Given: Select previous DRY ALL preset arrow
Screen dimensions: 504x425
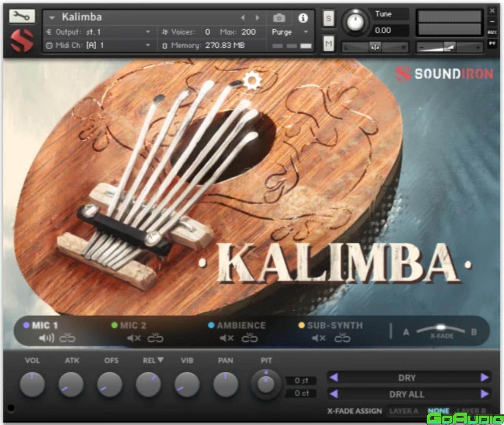Looking at the screenshot, I should pos(334,394).
